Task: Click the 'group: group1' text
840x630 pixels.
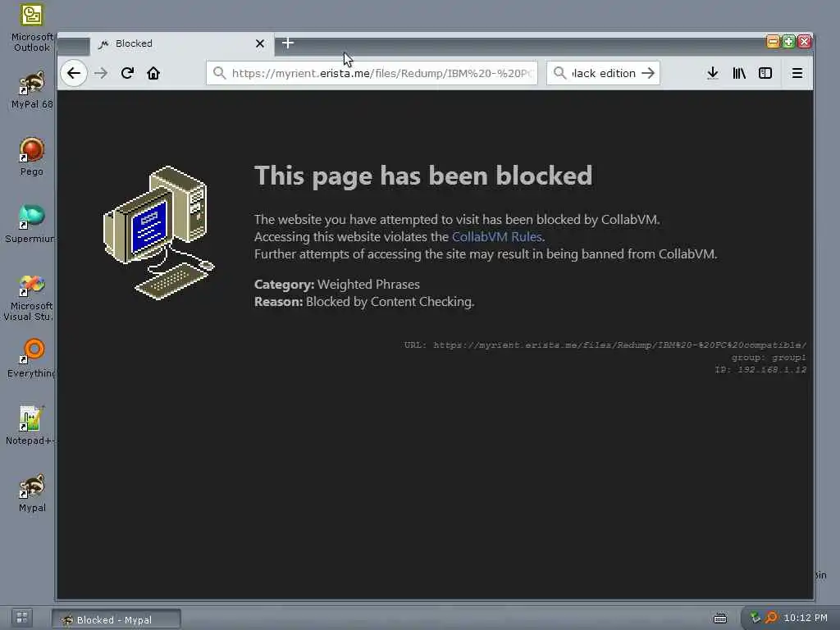Action: (769, 358)
